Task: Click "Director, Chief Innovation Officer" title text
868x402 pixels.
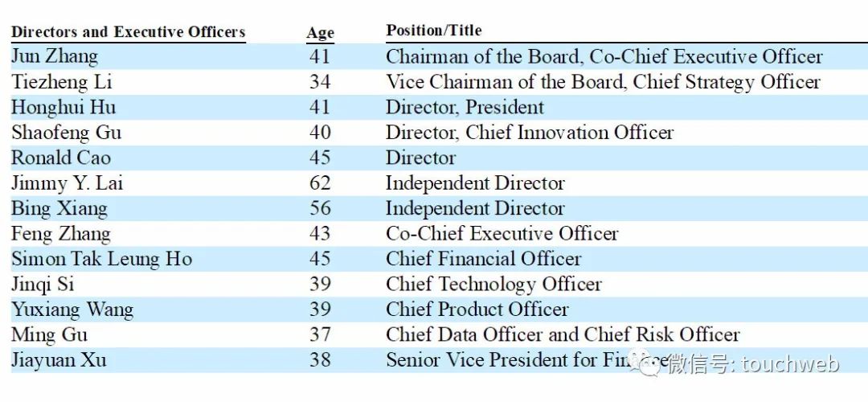Action: (530, 133)
